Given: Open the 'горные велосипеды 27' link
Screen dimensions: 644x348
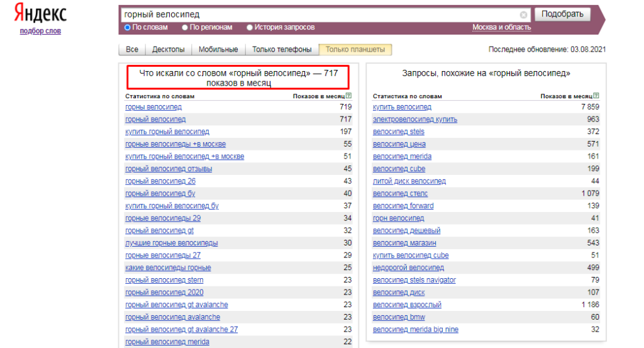Looking at the screenshot, I should pyautogui.click(x=163, y=255).
